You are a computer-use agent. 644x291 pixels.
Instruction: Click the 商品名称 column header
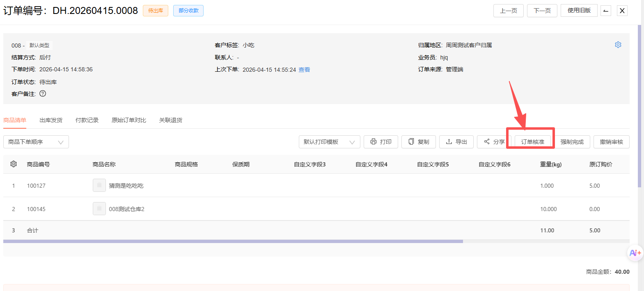click(104, 164)
